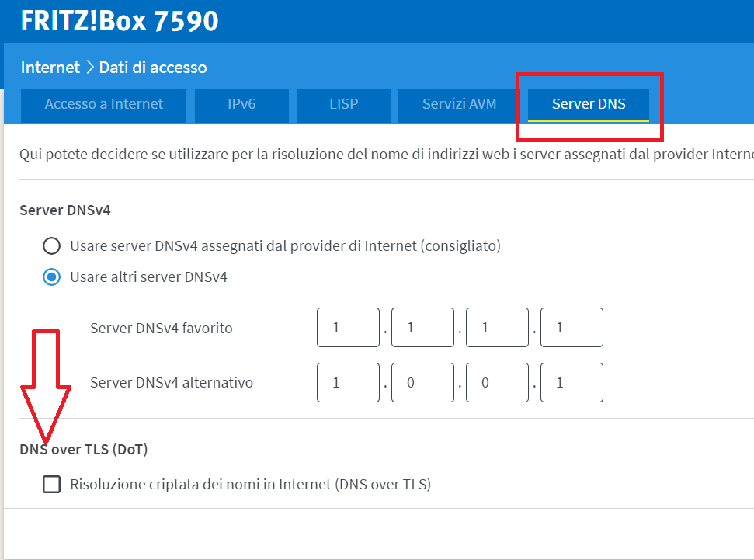Click third octet of Server DNSv4 alternativo
754x560 pixels.
(497, 382)
